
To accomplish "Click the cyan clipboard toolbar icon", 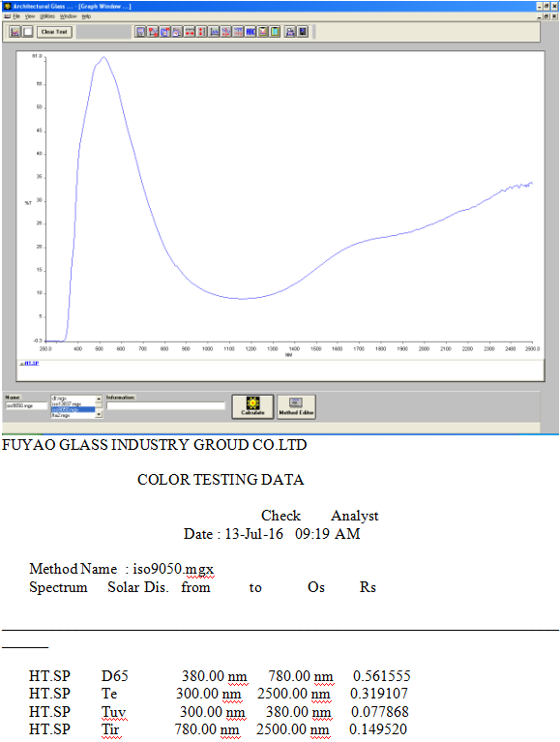I will (276, 32).
